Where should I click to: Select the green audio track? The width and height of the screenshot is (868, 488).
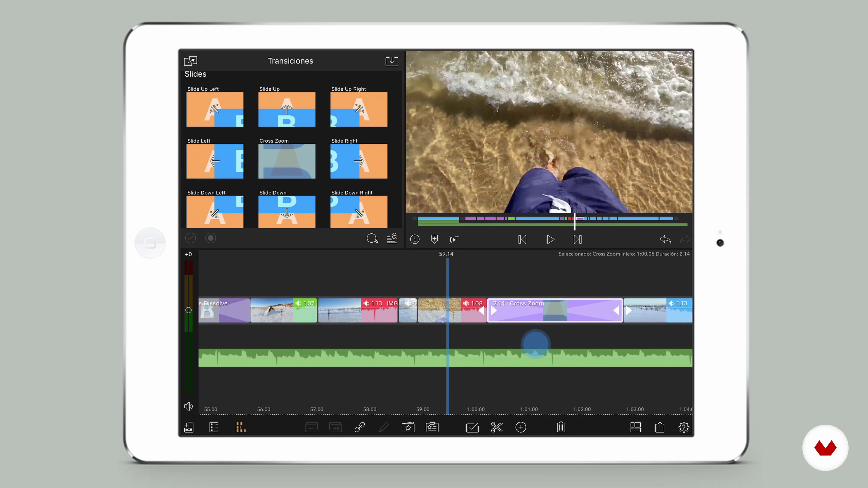coord(446,358)
